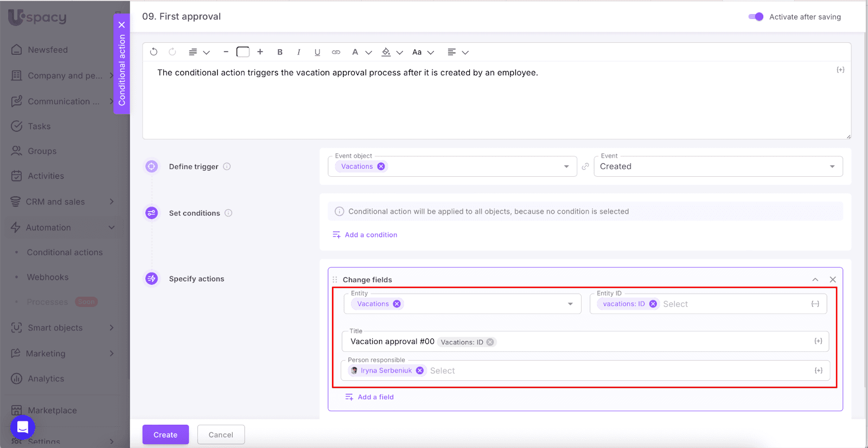Click the Title input field

tap(651, 342)
